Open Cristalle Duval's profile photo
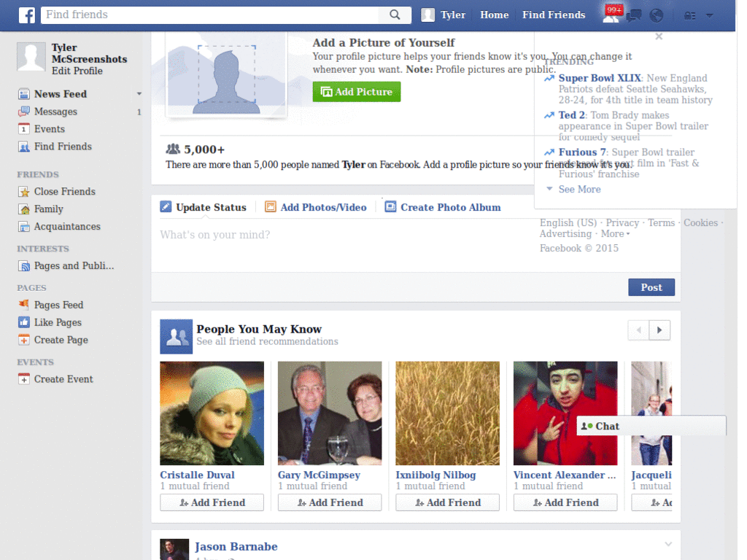The height and width of the screenshot is (560, 747). click(x=212, y=413)
